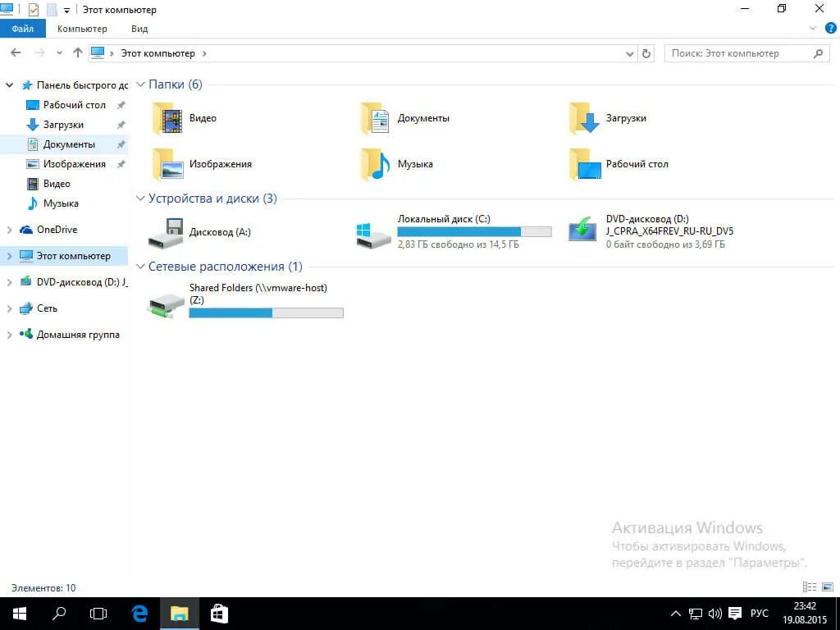
Task: Click the Properties icon in quick access toolbar
Action: (33, 10)
